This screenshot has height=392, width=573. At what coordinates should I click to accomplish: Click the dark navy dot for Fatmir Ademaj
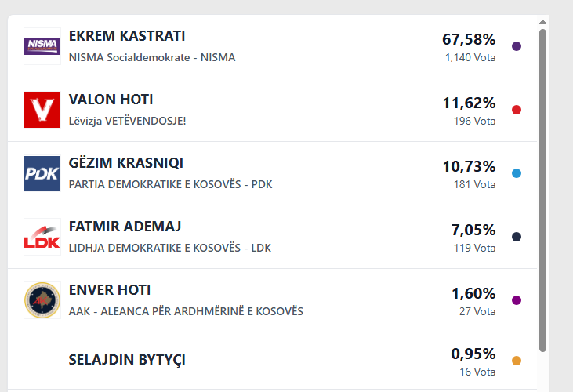517,237
